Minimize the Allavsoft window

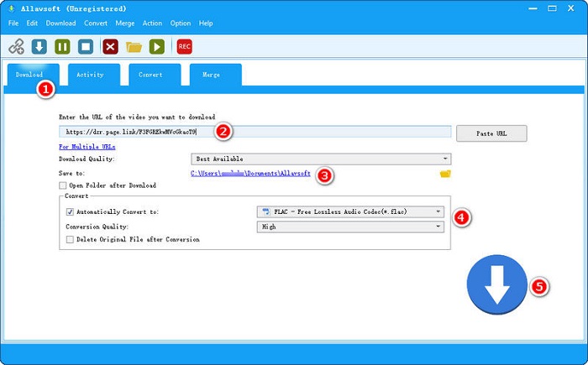pos(533,8)
